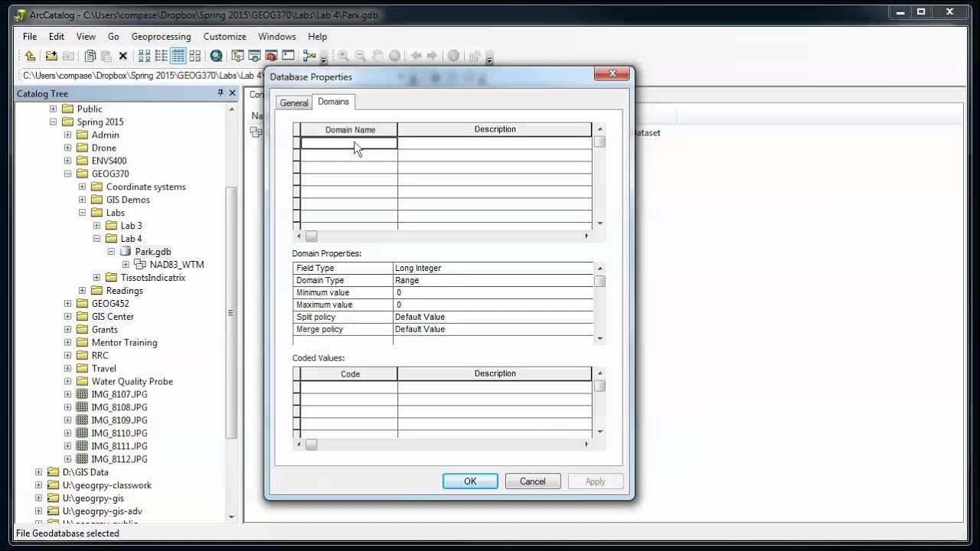Select the Details view icon
The height and width of the screenshot is (551, 980).
[x=178, y=56]
